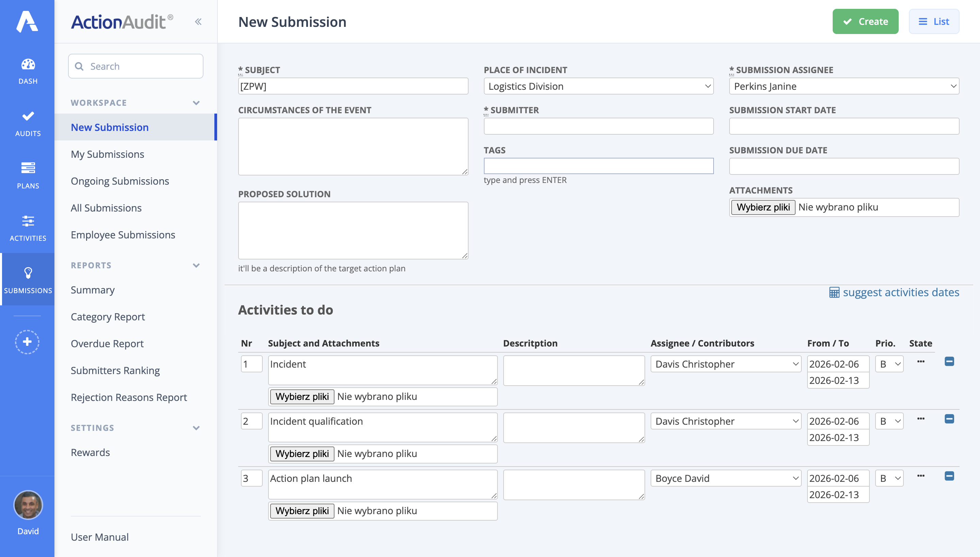Remove the Action plan launch activity row
This screenshot has height=557, width=980.
coord(950,476)
